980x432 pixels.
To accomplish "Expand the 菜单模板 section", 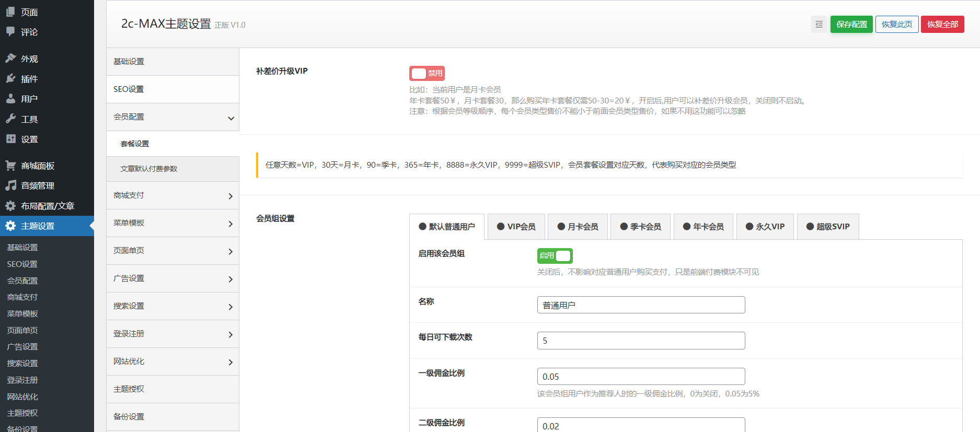I will pos(172,223).
